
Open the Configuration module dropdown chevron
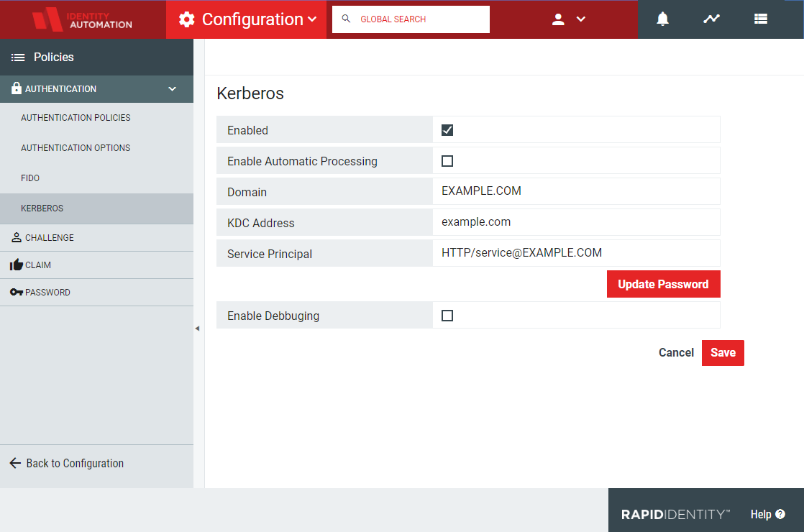coord(312,19)
